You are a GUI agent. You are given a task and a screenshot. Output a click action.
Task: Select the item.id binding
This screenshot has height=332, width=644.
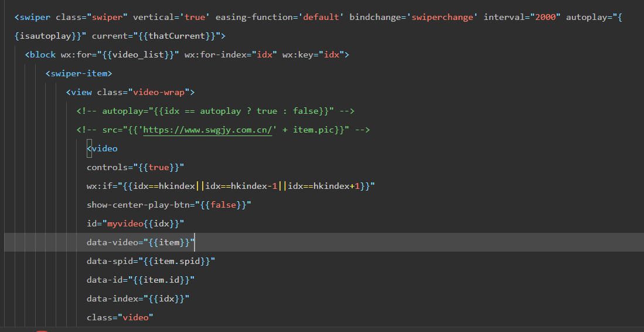(161, 280)
